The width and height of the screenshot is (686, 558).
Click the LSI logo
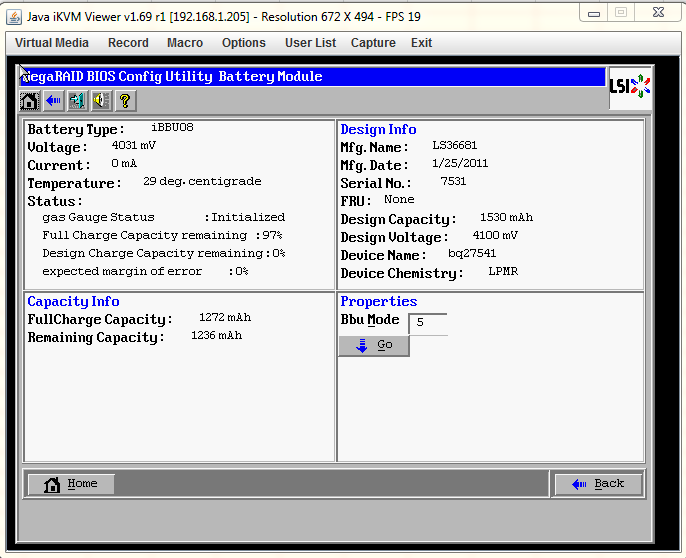coord(630,87)
